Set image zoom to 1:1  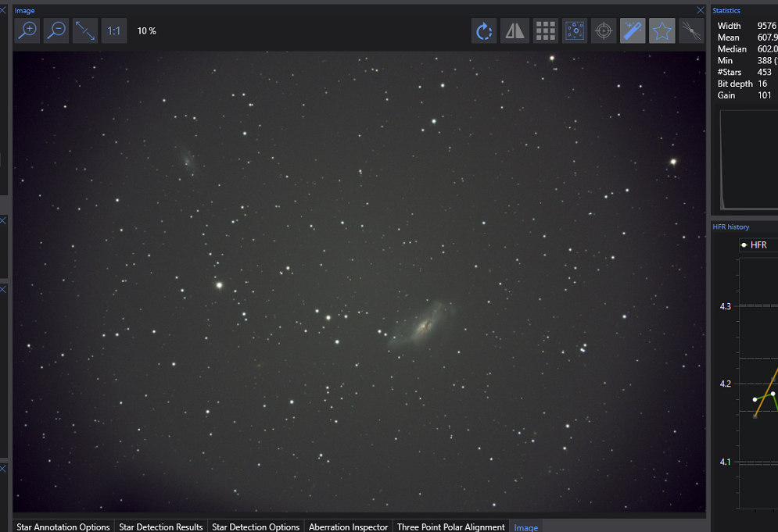[114, 30]
